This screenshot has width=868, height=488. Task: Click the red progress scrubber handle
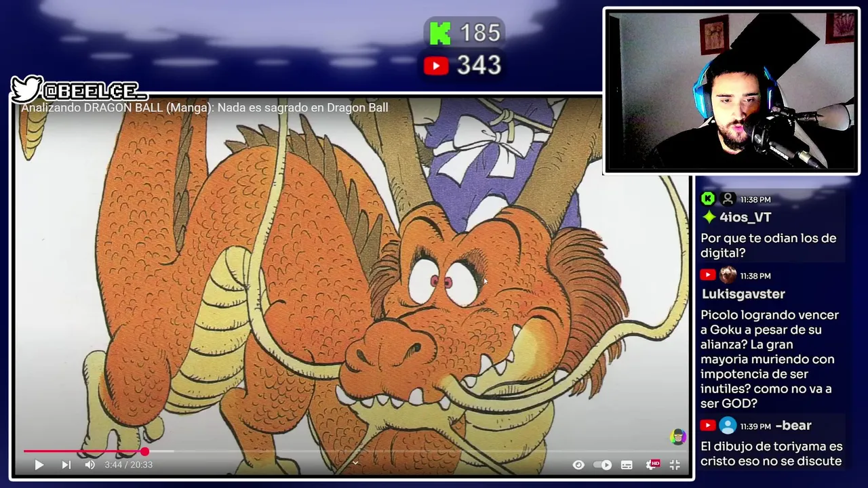[144, 451]
